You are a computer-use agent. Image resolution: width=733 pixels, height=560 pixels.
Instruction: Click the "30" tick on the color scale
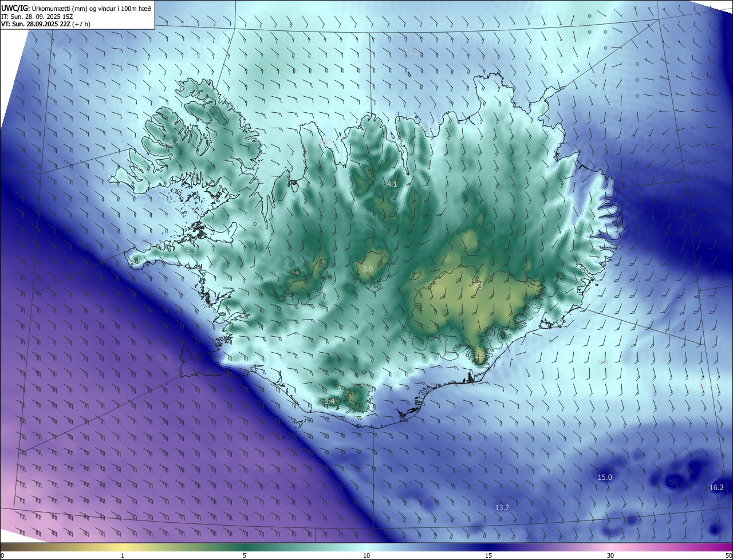click(610, 555)
